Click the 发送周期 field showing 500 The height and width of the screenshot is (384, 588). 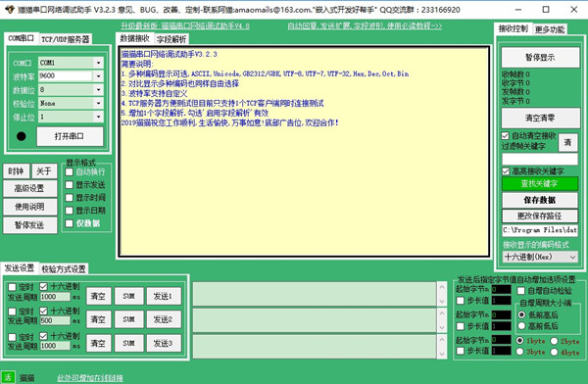pyautogui.click(x=55, y=320)
